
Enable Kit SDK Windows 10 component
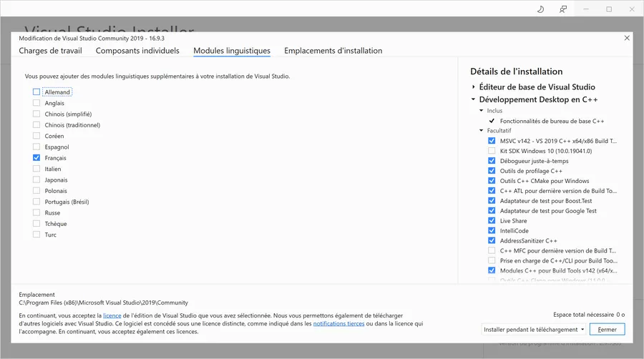pos(492,151)
